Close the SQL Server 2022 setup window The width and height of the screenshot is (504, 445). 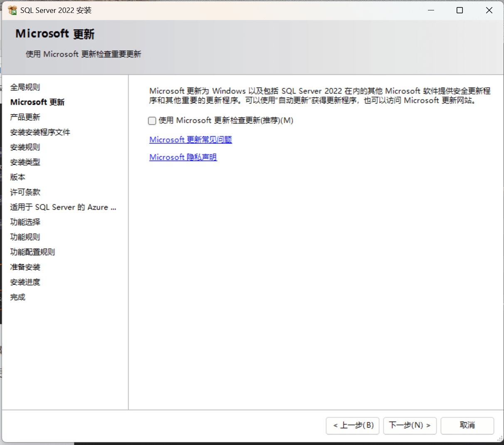pyautogui.click(x=489, y=10)
